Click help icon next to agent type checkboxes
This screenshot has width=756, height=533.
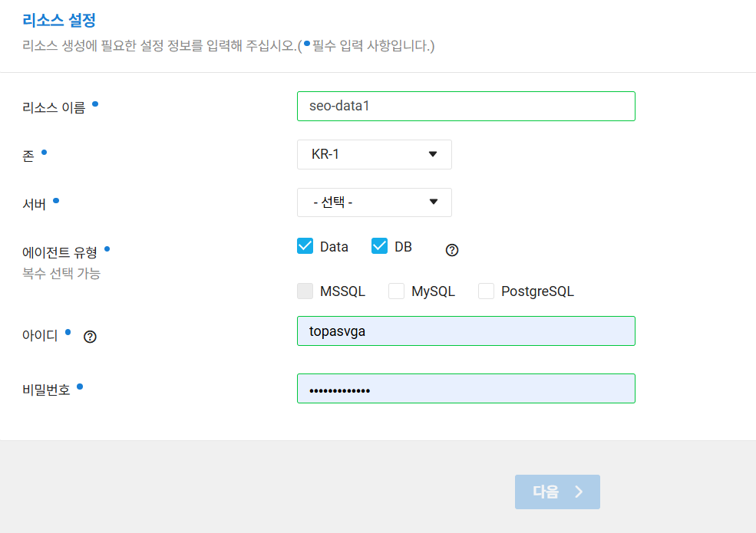tap(452, 250)
